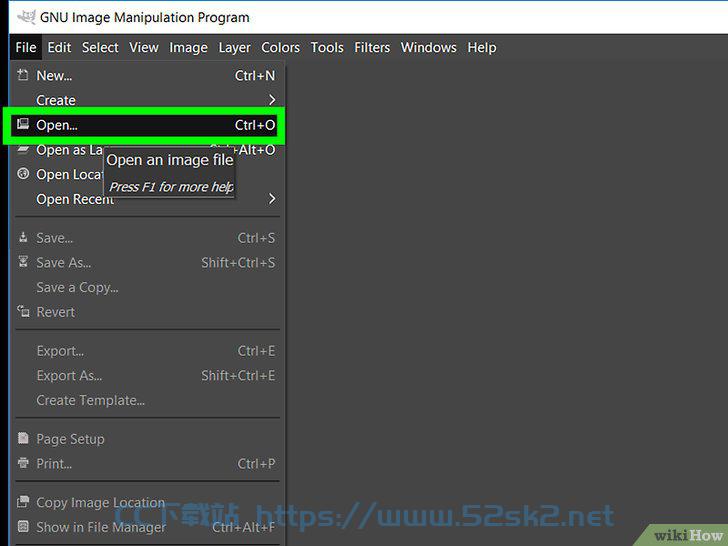Screen dimensions: 728x546
Task: Open the Image menu
Action: 188,47
